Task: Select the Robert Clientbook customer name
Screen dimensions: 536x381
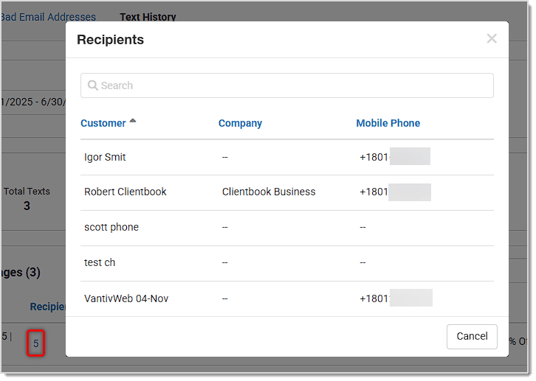Action: (126, 192)
